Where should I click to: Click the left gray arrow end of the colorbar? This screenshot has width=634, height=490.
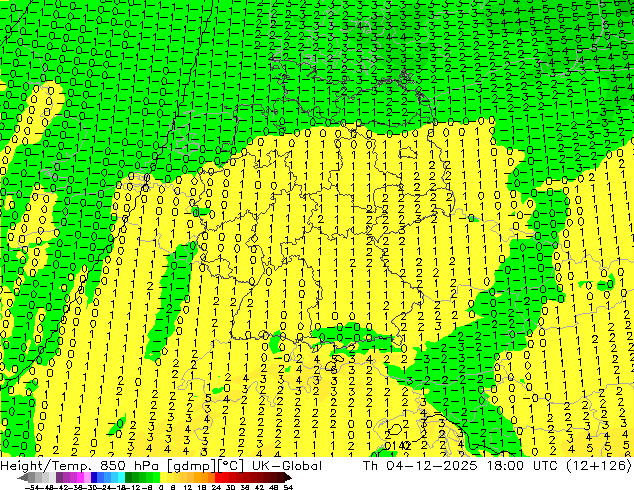[23, 477]
